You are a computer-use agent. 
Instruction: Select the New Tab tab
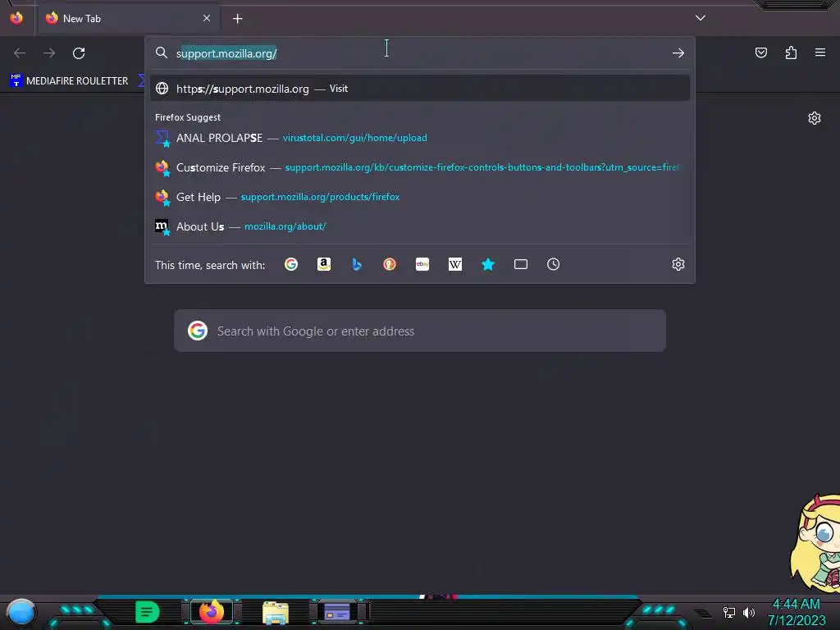128,18
